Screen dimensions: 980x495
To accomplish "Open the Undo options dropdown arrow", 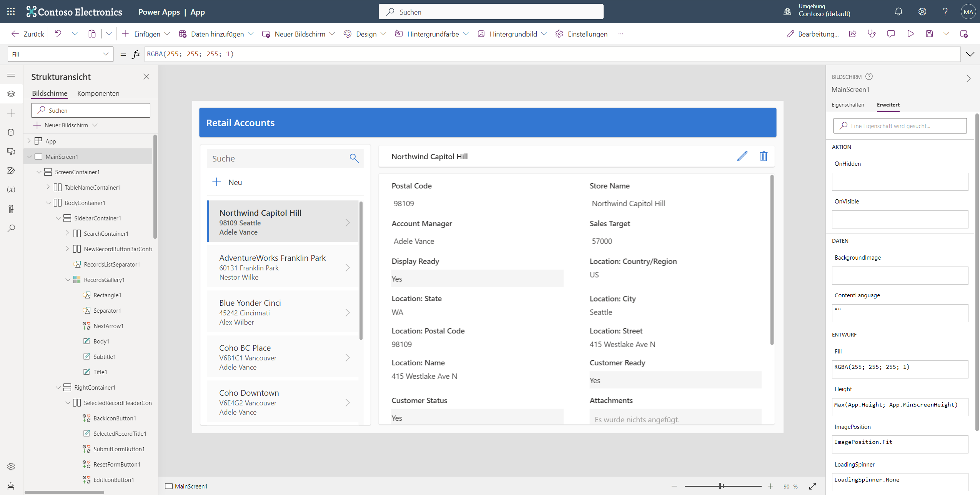I will [x=75, y=34].
